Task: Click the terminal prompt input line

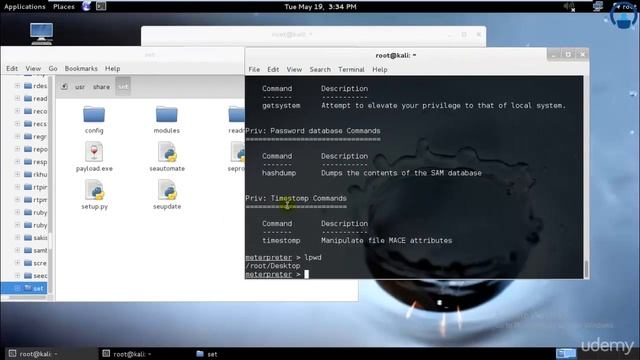Action: (x=414, y=274)
